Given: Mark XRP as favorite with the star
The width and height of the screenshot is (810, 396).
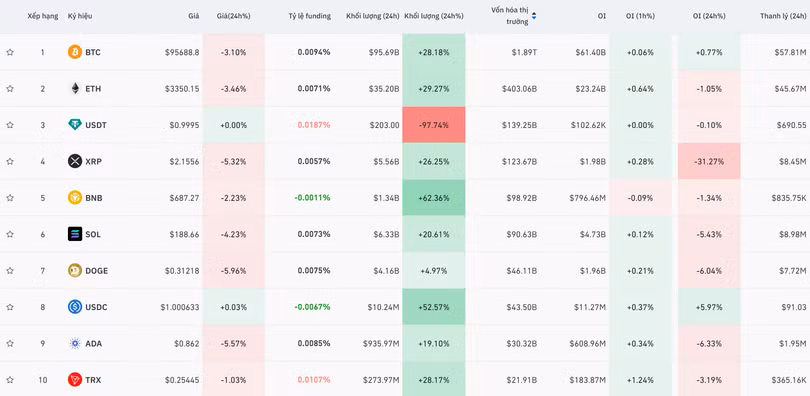Looking at the screenshot, I should (x=10, y=162).
